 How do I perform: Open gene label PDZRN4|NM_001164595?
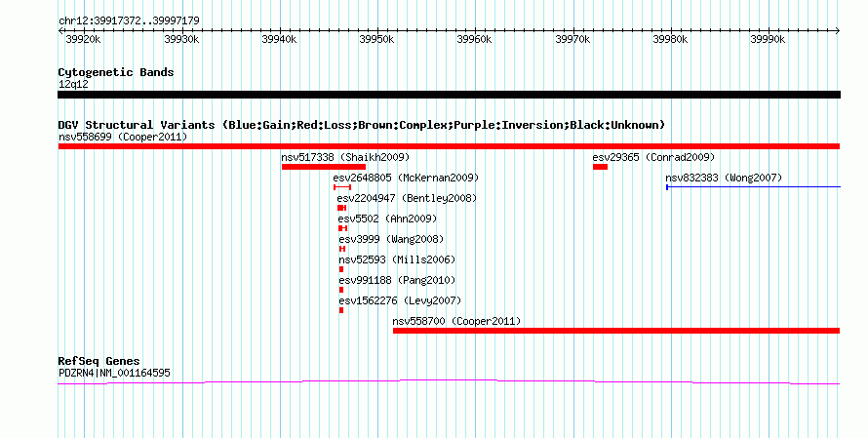pos(114,374)
